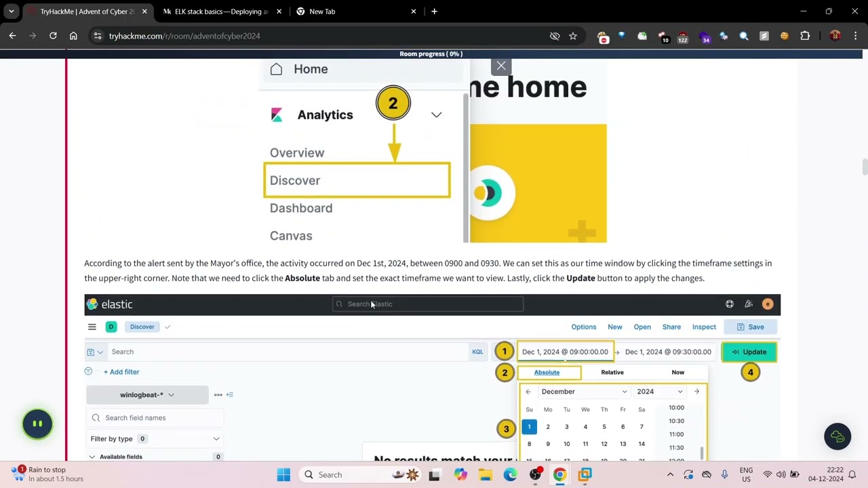This screenshot has width=868, height=488.
Task: Click the crossed-out eye icon in address bar
Action: tap(555, 36)
